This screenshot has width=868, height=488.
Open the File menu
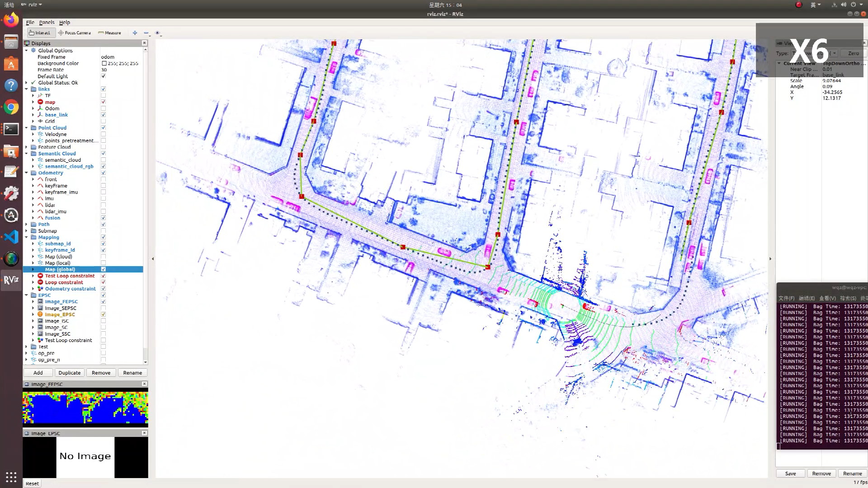click(30, 22)
